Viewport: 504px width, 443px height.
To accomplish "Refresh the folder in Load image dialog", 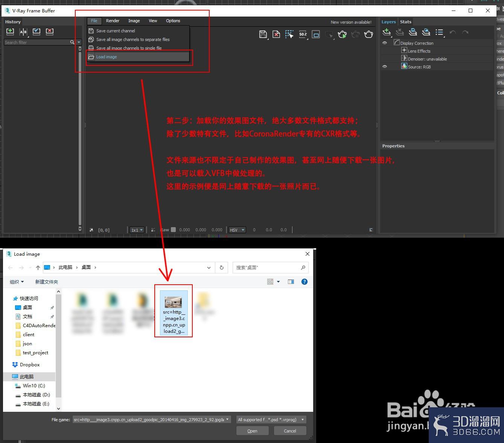I will coord(222,267).
